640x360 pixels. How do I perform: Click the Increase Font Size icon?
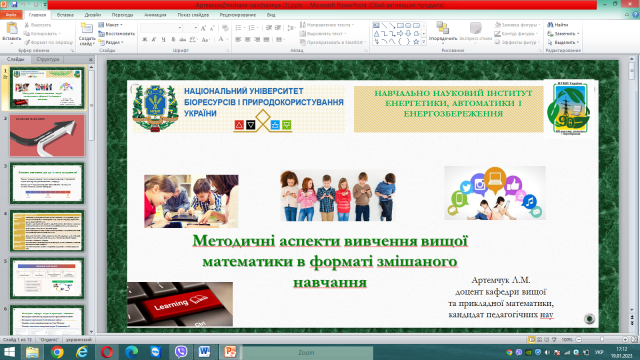(204, 28)
